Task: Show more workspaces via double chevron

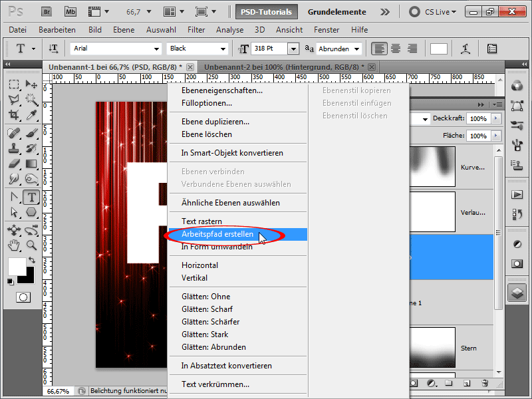Action: click(385, 12)
